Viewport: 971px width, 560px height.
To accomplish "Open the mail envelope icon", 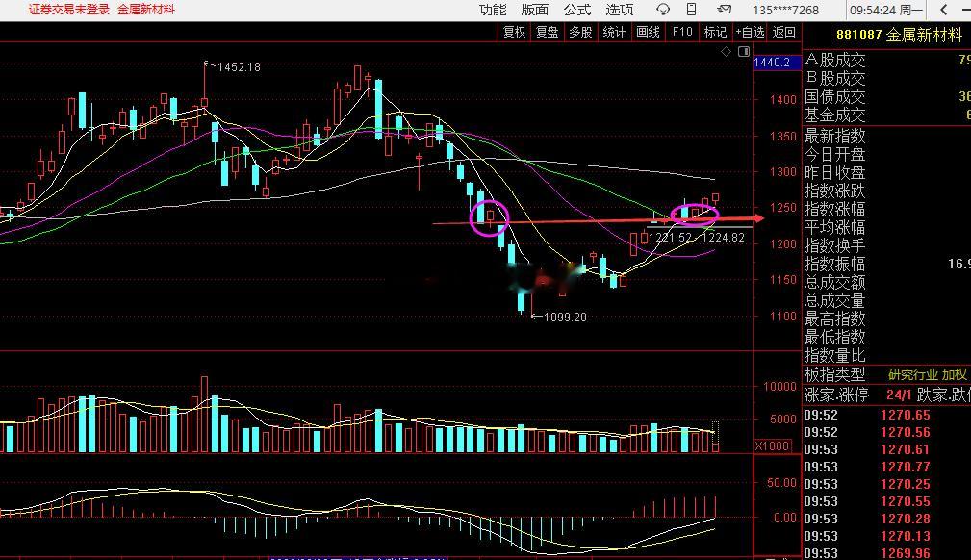I will coord(724,10).
